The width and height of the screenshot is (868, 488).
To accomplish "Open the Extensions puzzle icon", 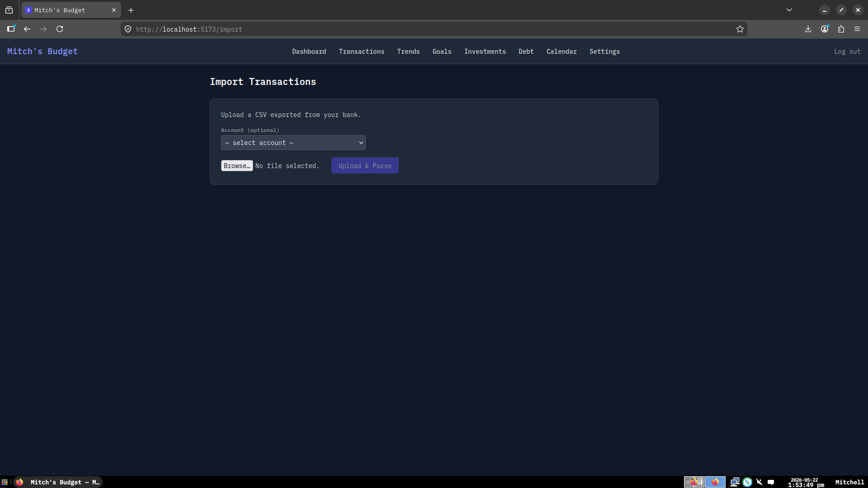I will 841,29.
